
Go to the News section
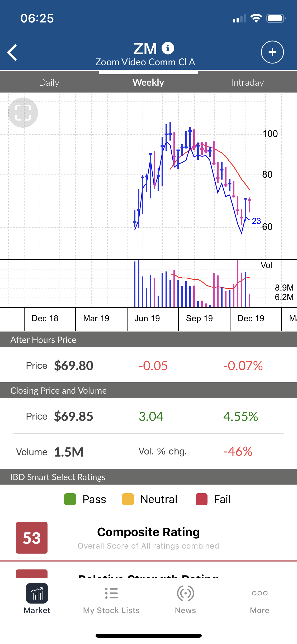point(185,599)
